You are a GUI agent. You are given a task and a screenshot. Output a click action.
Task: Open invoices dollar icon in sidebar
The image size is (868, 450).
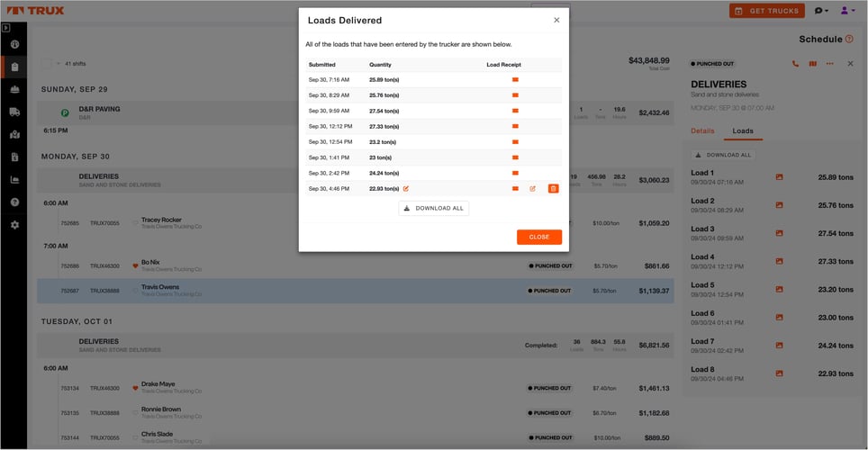coord(15,157)
